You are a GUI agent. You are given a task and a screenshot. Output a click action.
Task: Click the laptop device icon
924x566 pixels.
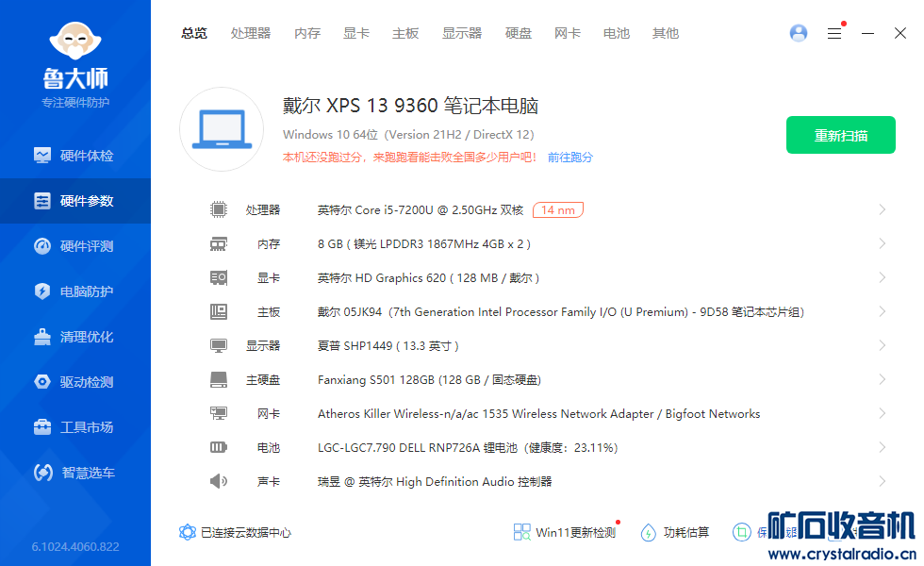tap(222, 129)
